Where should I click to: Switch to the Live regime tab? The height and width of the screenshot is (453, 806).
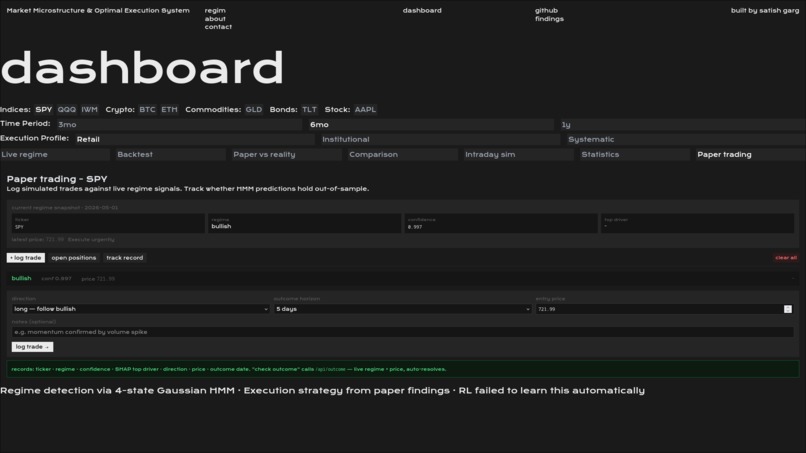54,154
